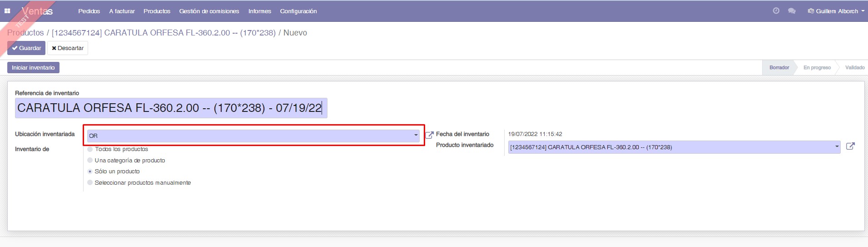Select 'Una categoría de producto' option
The image size is (868, 247).
90,161
